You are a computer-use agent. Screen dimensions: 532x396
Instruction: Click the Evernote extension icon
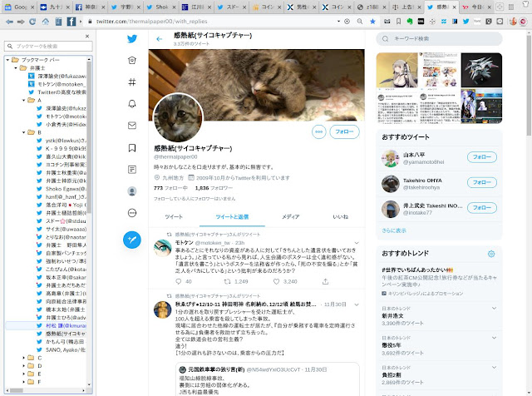(x=410, y=22)
